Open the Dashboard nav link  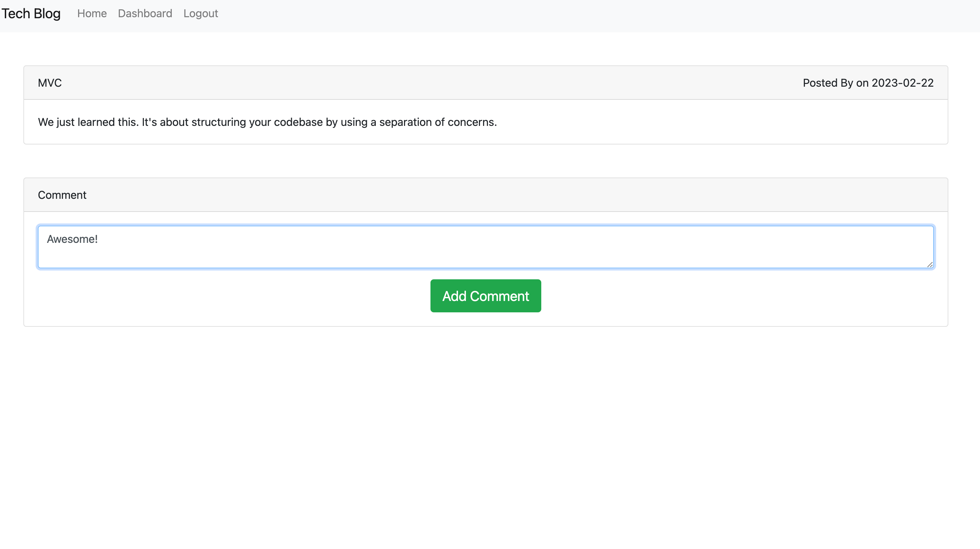(x=145, y=14)
